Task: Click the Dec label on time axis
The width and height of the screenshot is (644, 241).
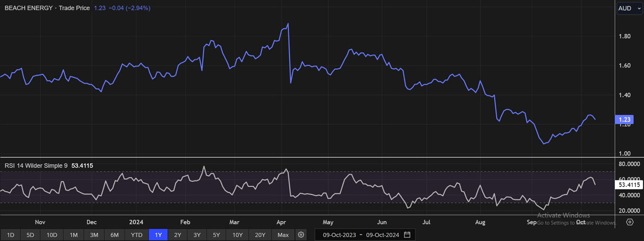Action: tap(91, 222)
